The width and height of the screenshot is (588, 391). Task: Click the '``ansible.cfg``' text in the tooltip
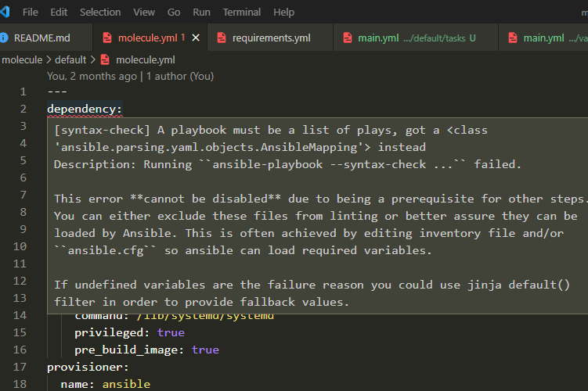(105, 250)
